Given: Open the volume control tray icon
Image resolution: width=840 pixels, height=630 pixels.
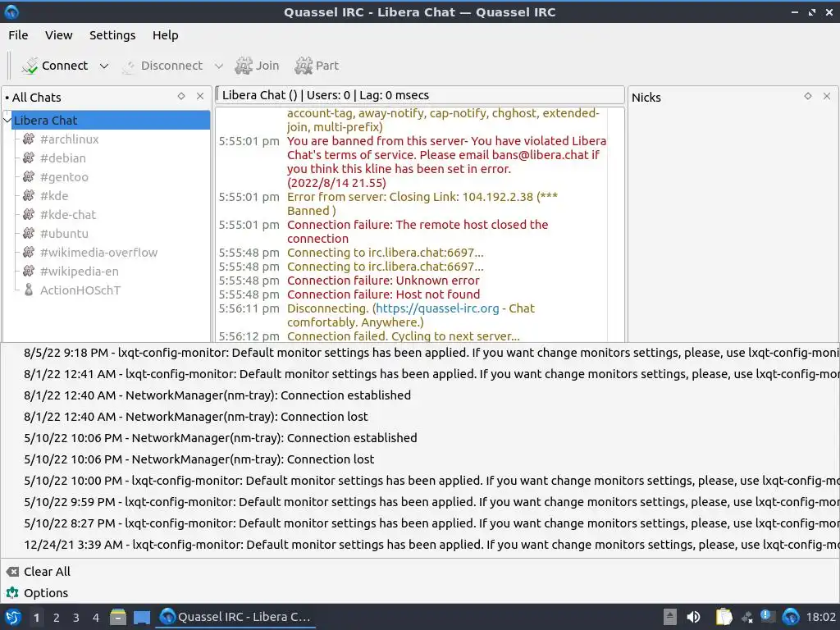Looking at the screenshot, I should (x=693, y=617).
